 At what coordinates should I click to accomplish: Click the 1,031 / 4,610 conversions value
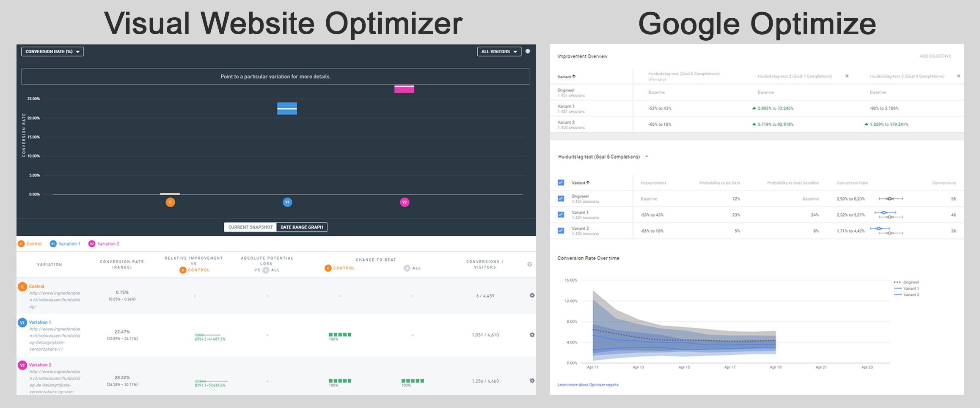(485, 335)
